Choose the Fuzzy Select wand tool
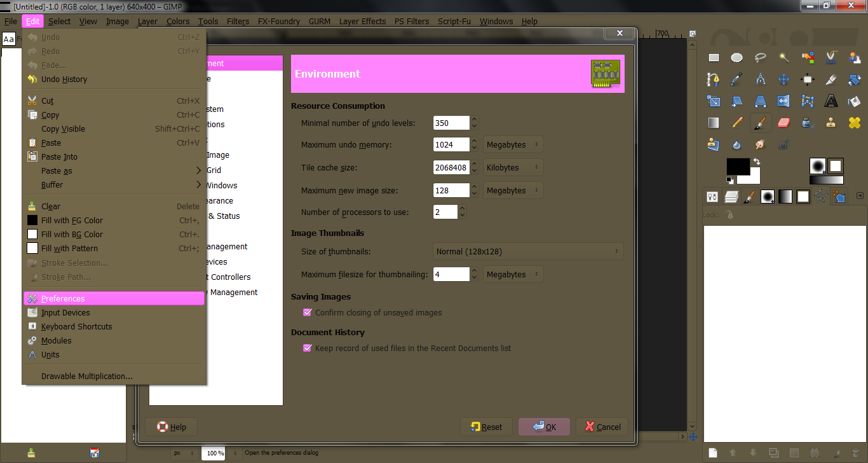The height and width of the screenshot is (463, 868). (783, 58)
